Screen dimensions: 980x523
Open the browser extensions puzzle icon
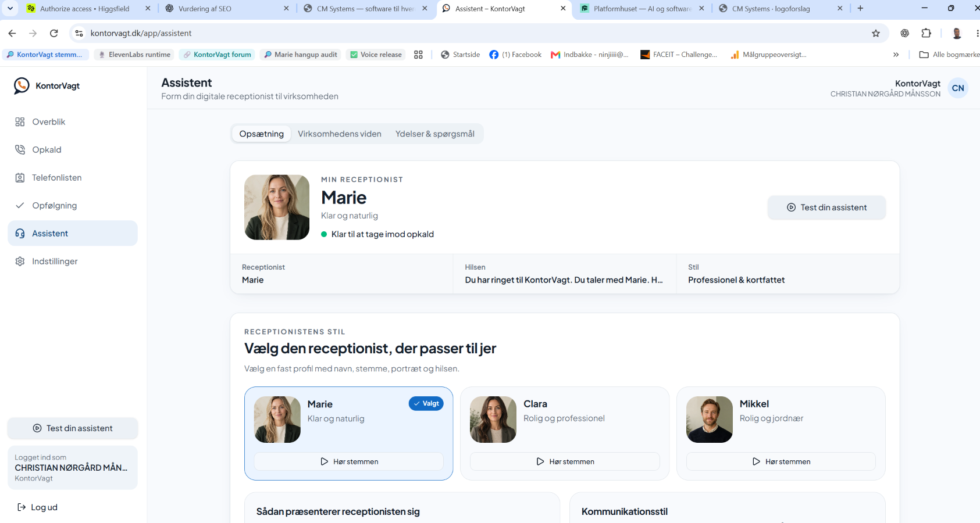(x=926, y=33)
